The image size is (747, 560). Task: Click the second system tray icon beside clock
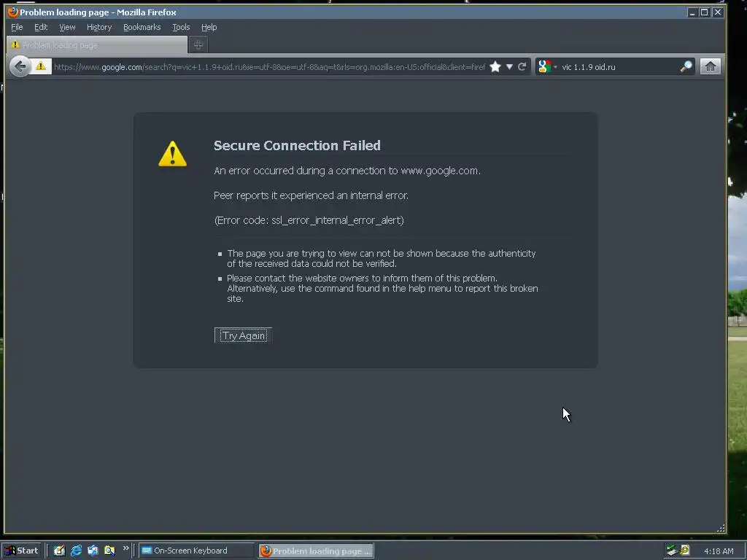(685, 551)
